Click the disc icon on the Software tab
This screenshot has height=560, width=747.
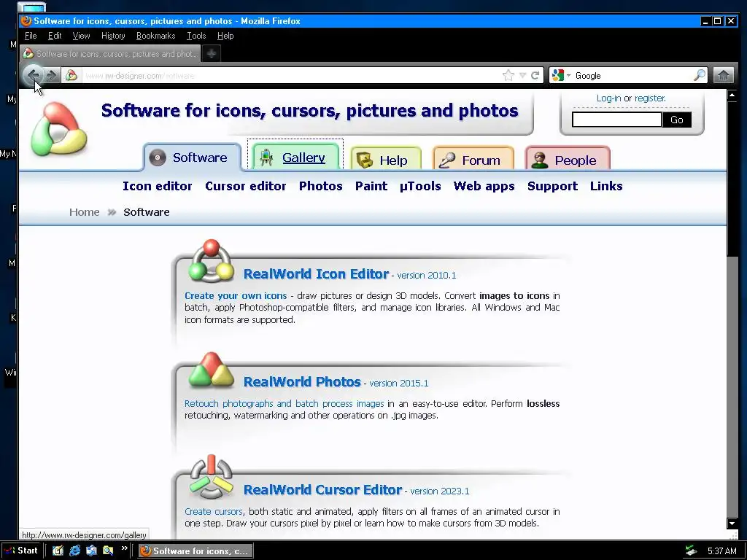158,157
